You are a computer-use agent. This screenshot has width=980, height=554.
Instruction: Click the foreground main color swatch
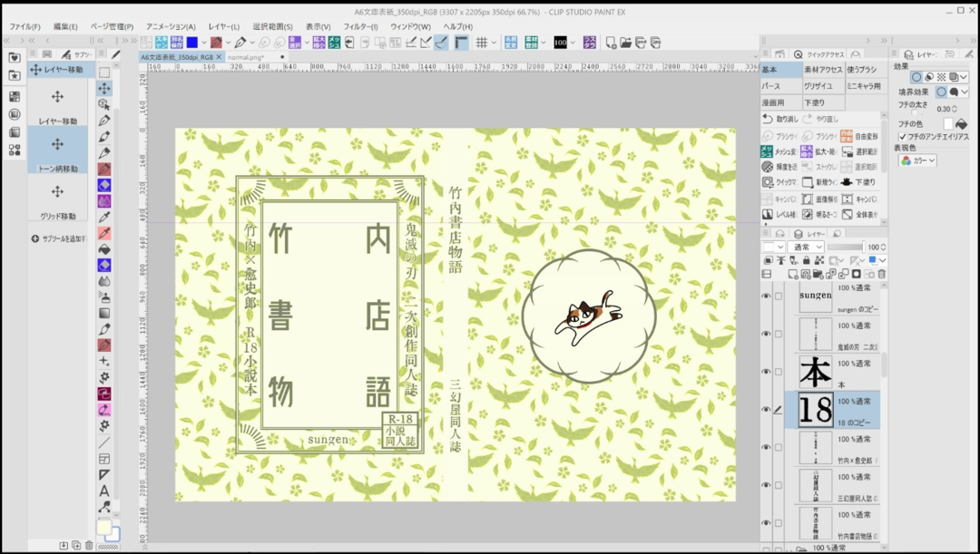click(103, 527)
